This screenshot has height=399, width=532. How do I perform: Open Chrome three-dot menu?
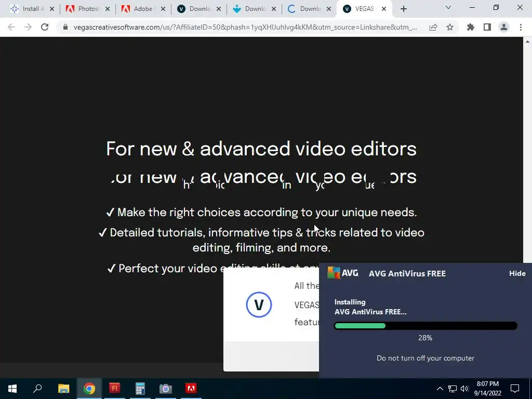pyautogui.click(x=521, y=27)
